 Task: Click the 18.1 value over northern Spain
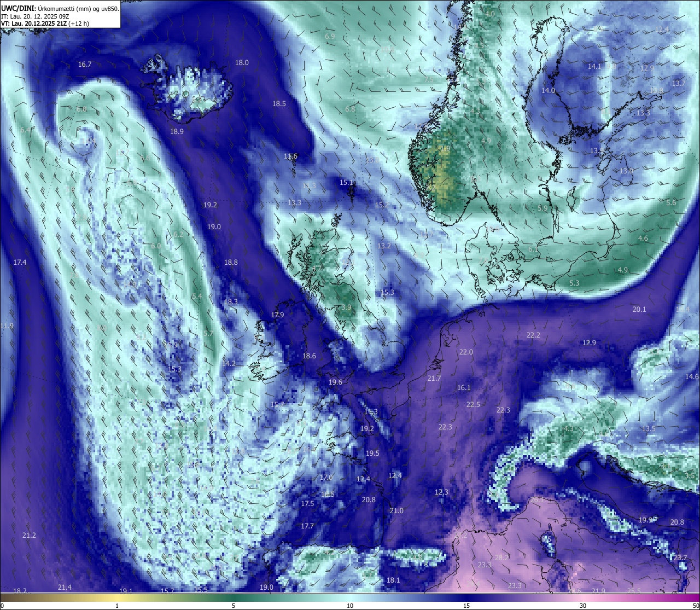click(x=393, y=580)
